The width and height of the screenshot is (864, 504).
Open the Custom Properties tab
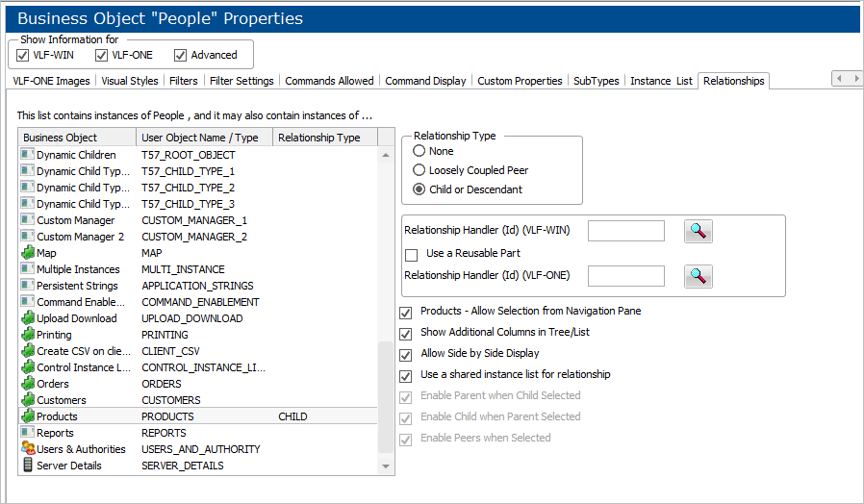click(520, 81)
